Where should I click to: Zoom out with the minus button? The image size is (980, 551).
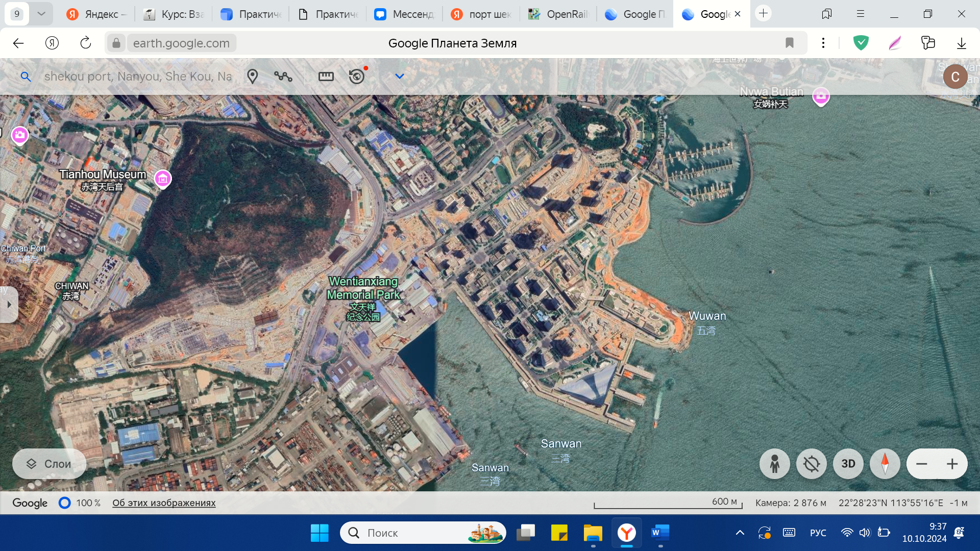point(922,464)
